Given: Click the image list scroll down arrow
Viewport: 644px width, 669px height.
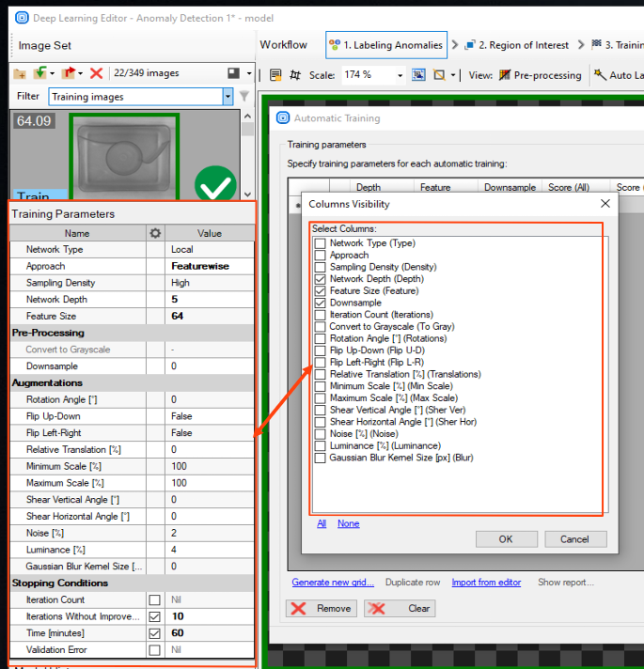Looking at the screenshot, I should (x=247, y=194).
